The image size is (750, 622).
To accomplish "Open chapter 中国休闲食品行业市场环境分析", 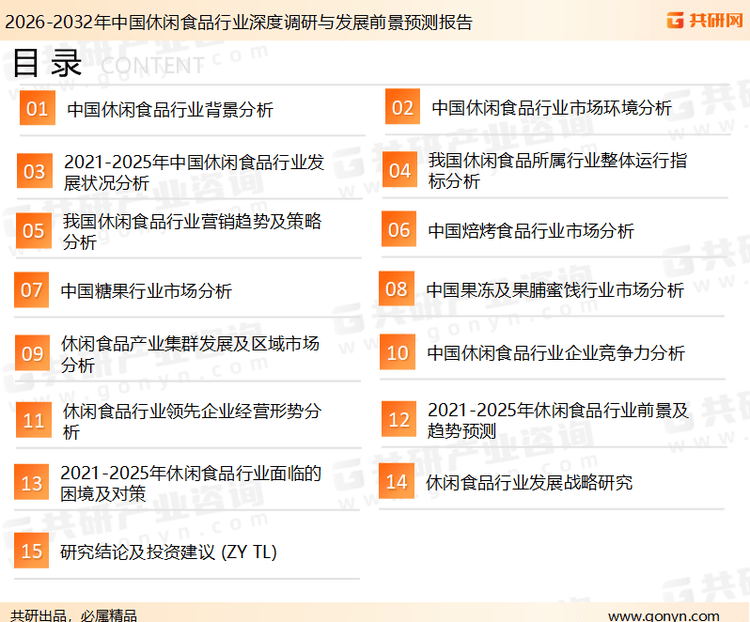I will click(551, 108).
